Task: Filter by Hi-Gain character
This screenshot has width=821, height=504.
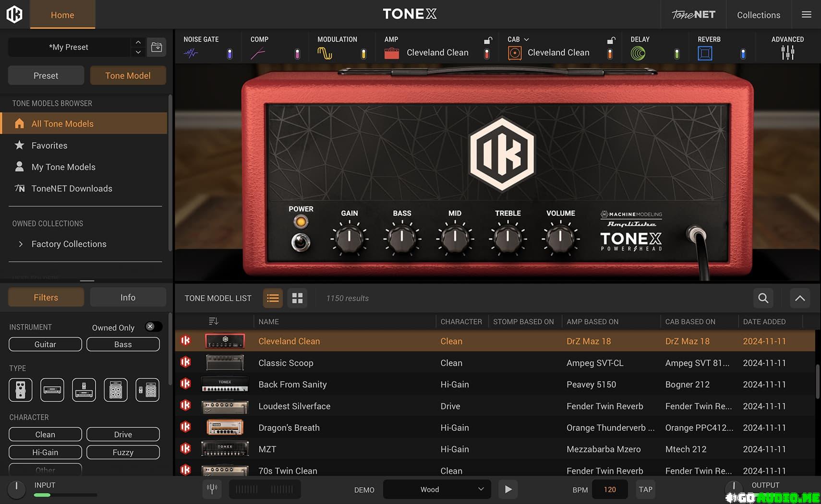Action: pos(45,452)
